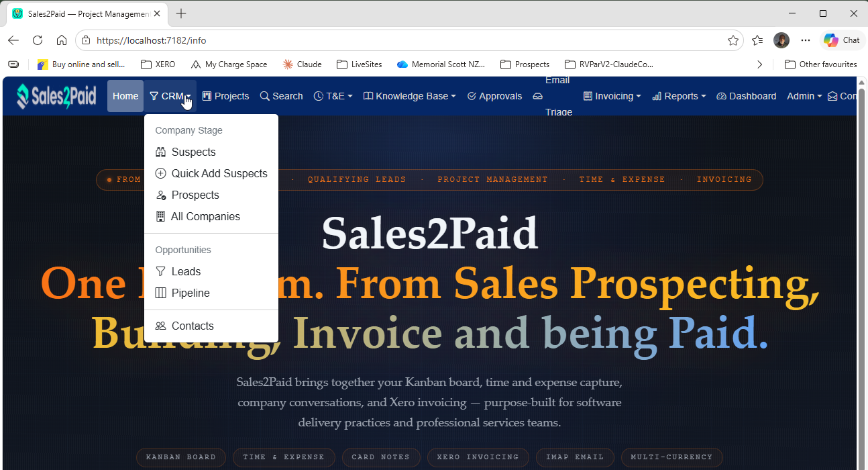Screen dimensions: 868x470
Task: Open Other favourites folder
Action: pyautogui.click(x=821, y=64)
